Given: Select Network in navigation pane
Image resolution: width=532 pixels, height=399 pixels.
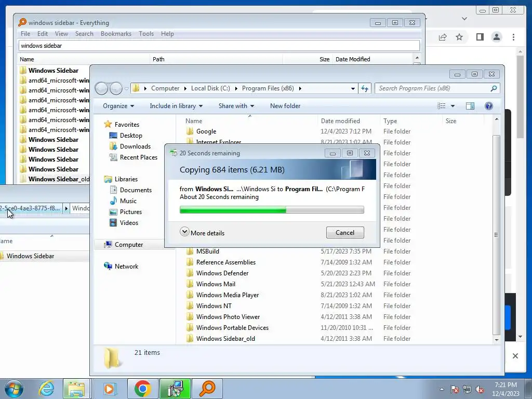Looking at the screenshot, I should click(126, 267).
